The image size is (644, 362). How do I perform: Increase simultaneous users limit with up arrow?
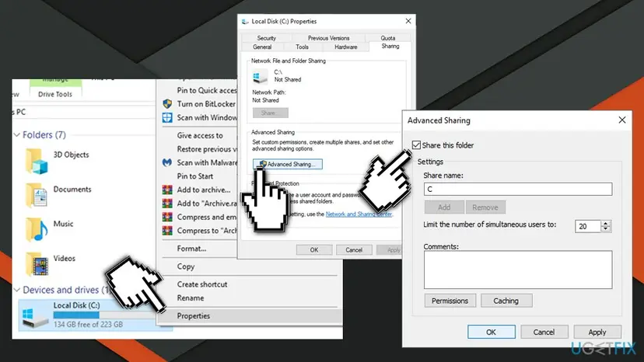point(605,223)
